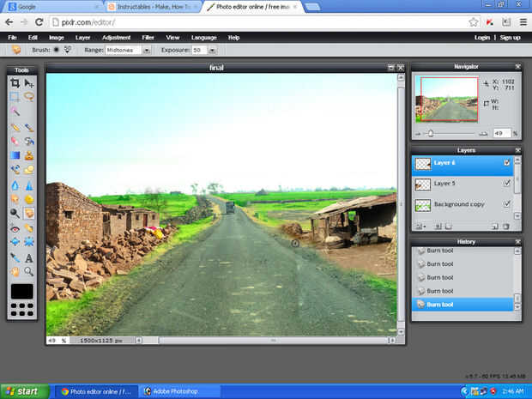
Task: Open the Filter menu
Action: (148, 38)
